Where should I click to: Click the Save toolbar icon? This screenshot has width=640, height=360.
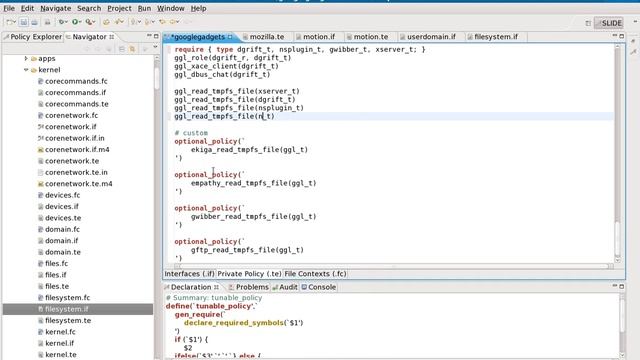click(x=24, y=22)
